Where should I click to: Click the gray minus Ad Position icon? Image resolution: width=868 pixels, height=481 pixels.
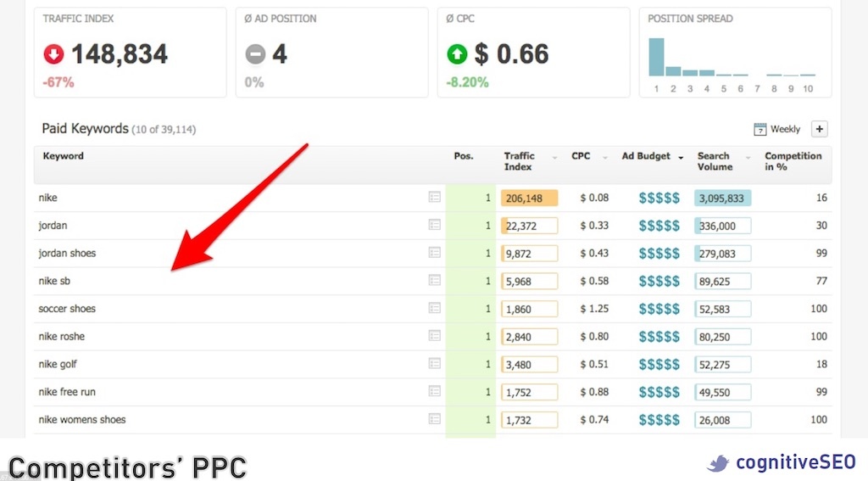255,55
